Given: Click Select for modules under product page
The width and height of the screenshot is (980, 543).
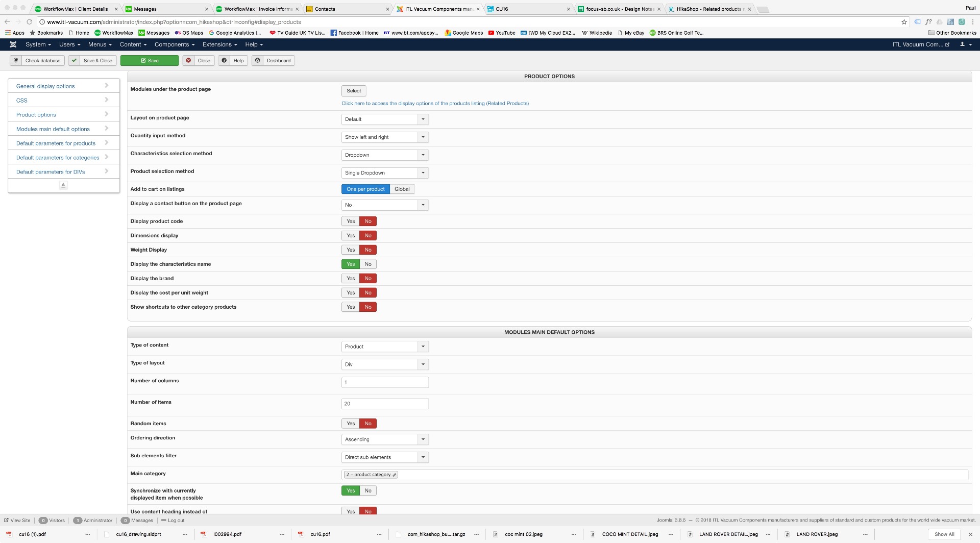Looking at the screenshot, I should 354,91.
